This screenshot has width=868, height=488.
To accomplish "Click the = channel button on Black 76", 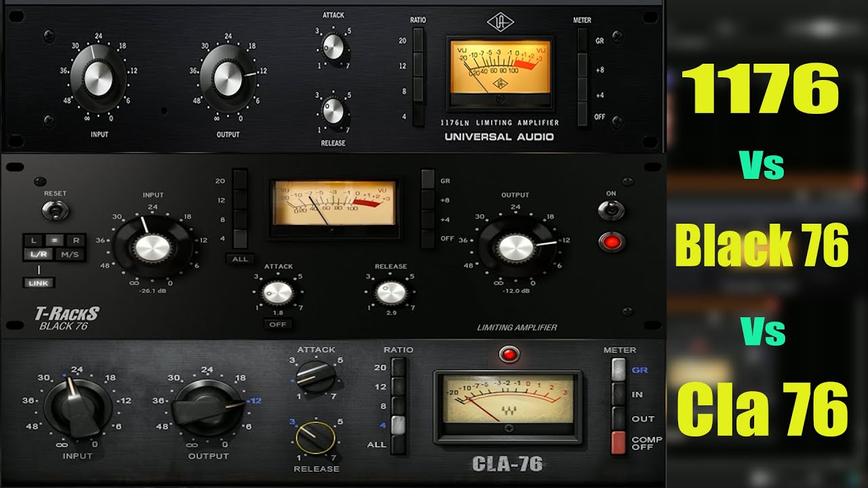I will [x=54, y=240].
